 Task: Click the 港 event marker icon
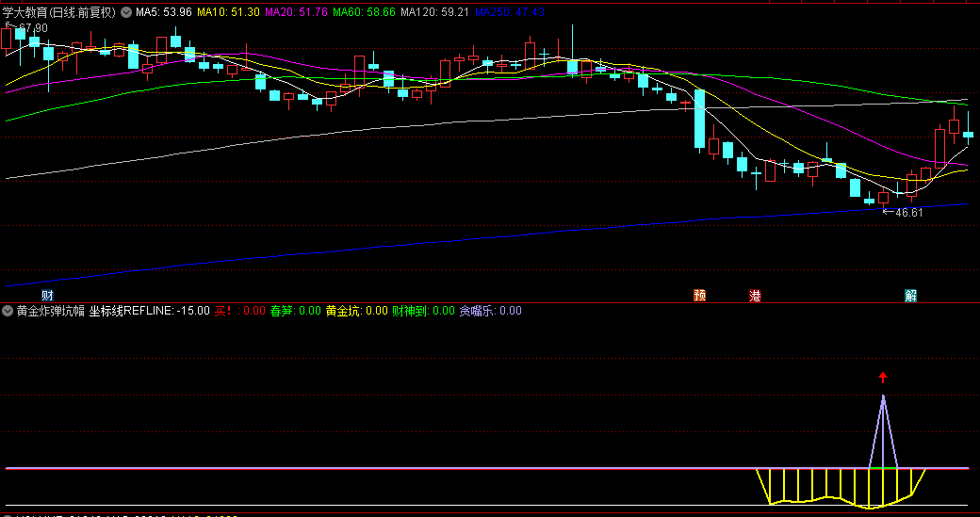[x=755, y=296]
